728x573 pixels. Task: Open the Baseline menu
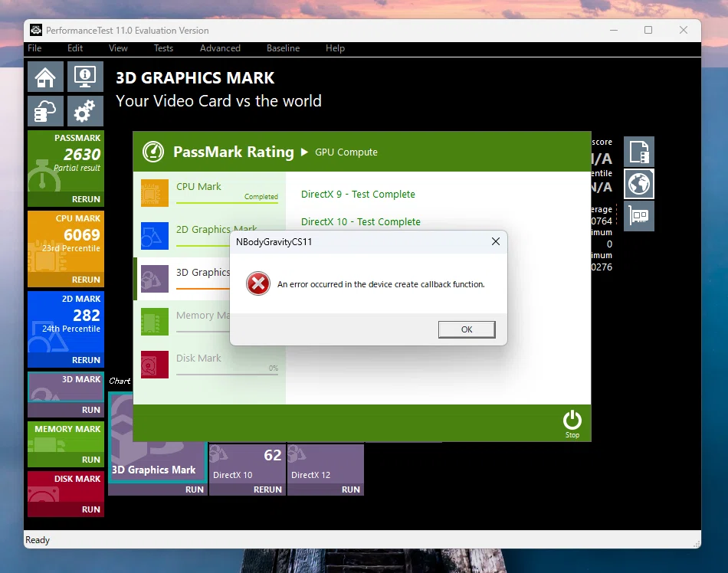pyautogui.click(x=284, y=48)
